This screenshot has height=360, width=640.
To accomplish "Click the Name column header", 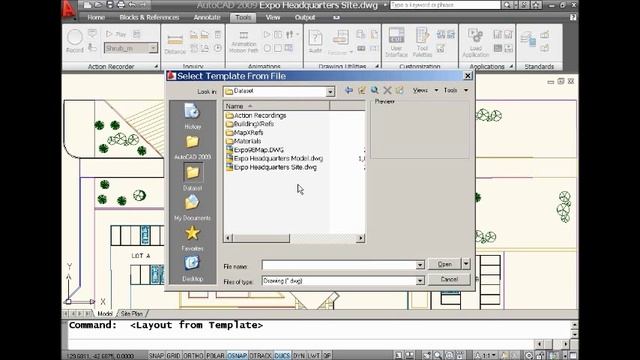I will click(276, 106).
